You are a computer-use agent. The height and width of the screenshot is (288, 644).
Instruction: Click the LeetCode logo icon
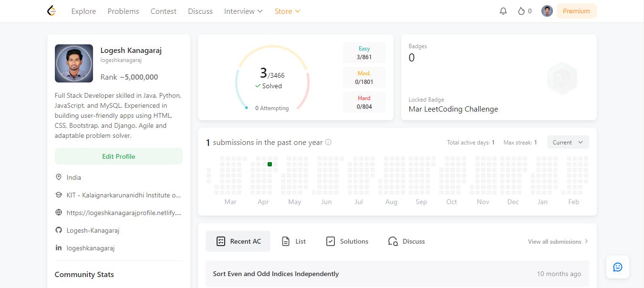click(x=52, y=11)
